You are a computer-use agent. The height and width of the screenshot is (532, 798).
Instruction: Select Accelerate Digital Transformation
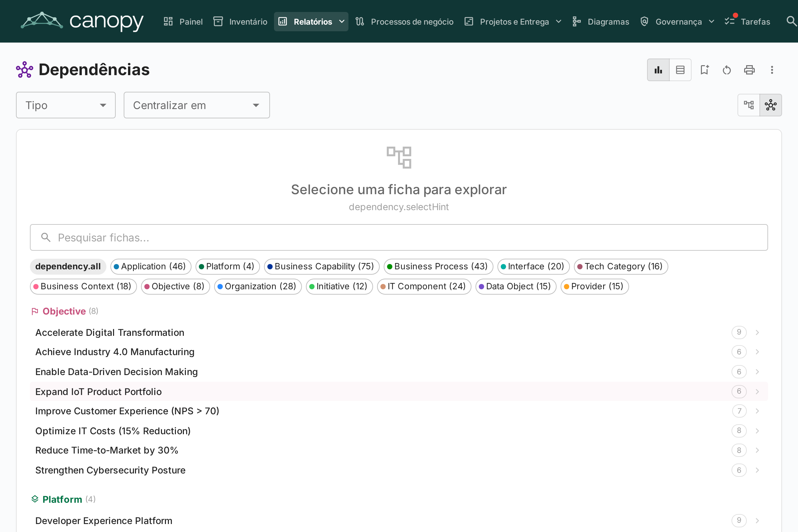tap(399, 332)
